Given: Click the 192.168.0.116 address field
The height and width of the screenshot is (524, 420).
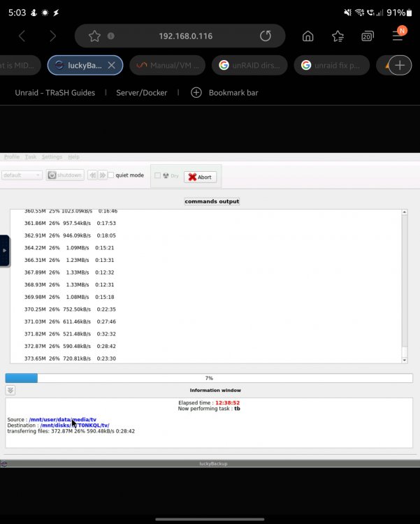Looking at the screenshot, I should point(186,36).
